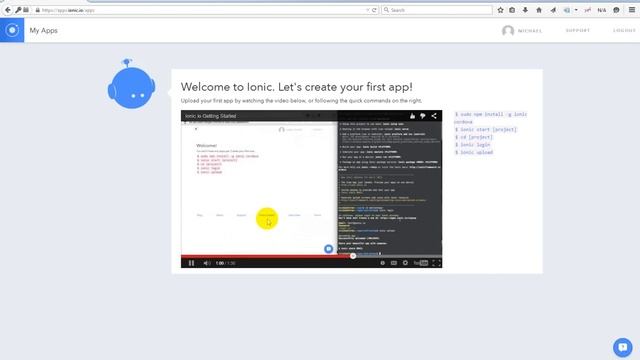Screen dimensions: 640x360
Task: Click the padlock icon in the address bar
Action: [38, 10]
